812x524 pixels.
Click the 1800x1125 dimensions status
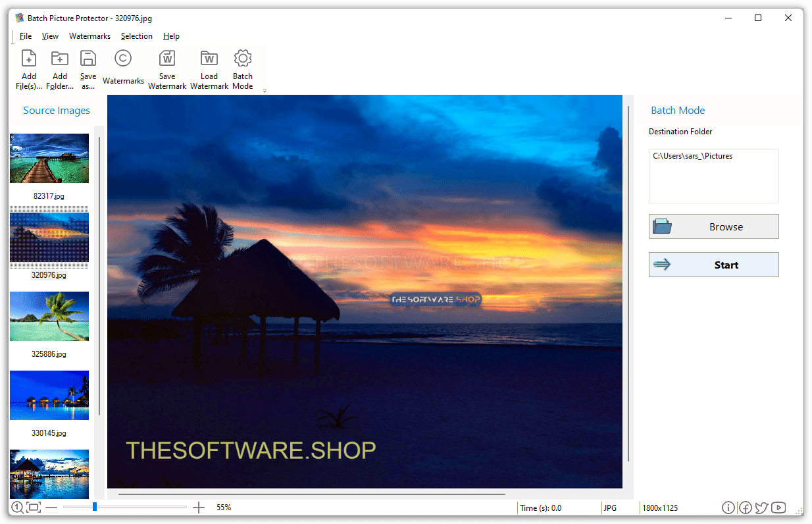(660, 508)
